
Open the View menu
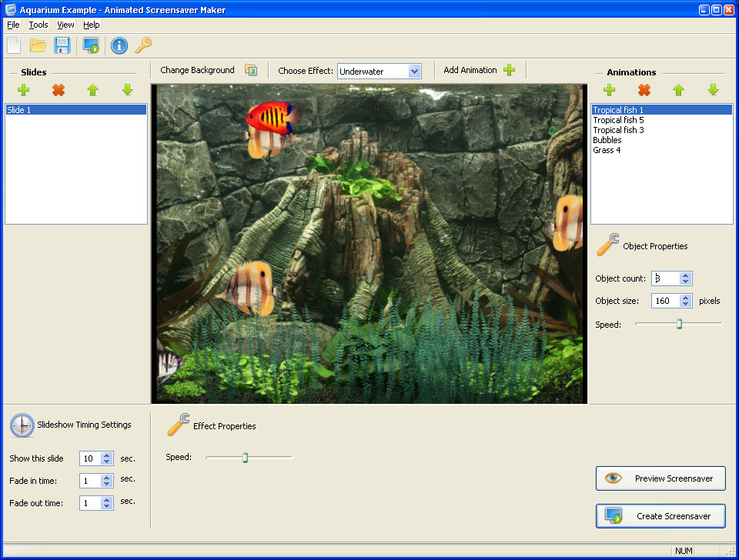[65, 25]
